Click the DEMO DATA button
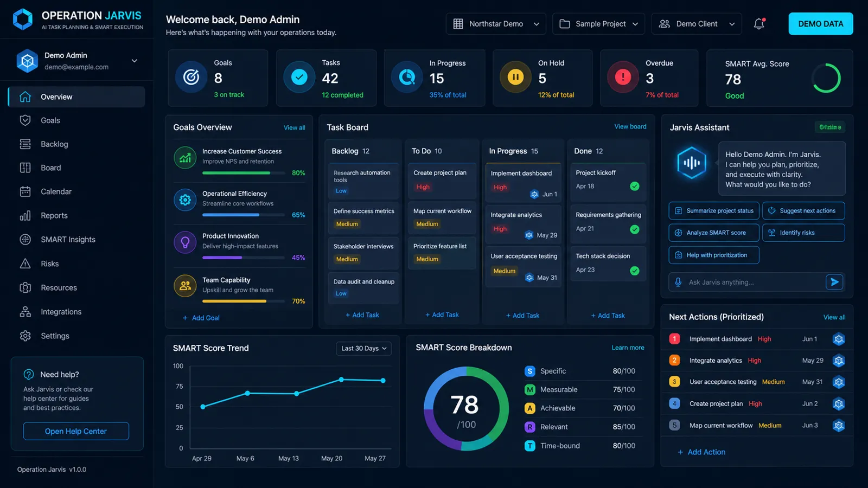This screenshot has height=488, width=868. (x=821, y=24)
